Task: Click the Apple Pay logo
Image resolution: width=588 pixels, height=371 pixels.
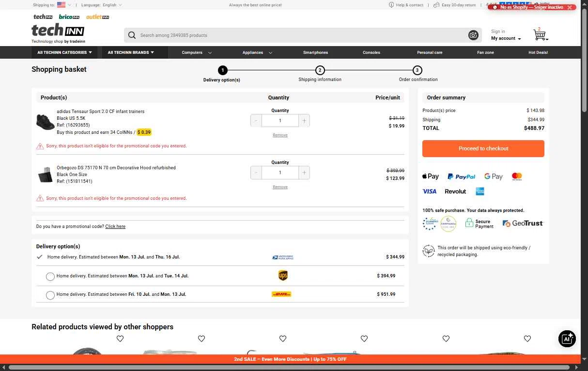Action: pos(431,177)
